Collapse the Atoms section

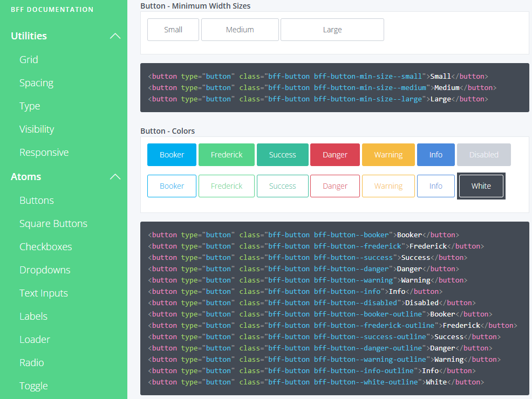coord(115,176)
